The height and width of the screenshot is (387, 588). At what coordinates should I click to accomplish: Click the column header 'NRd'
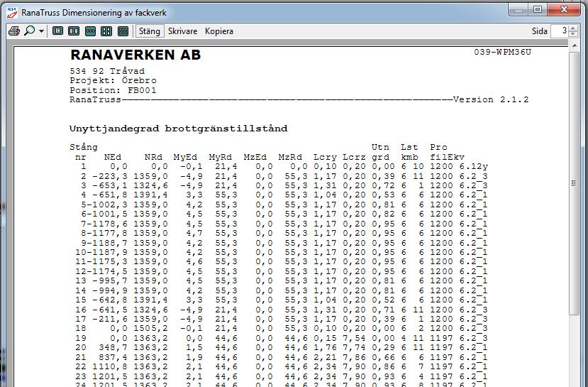click(153, 157)
